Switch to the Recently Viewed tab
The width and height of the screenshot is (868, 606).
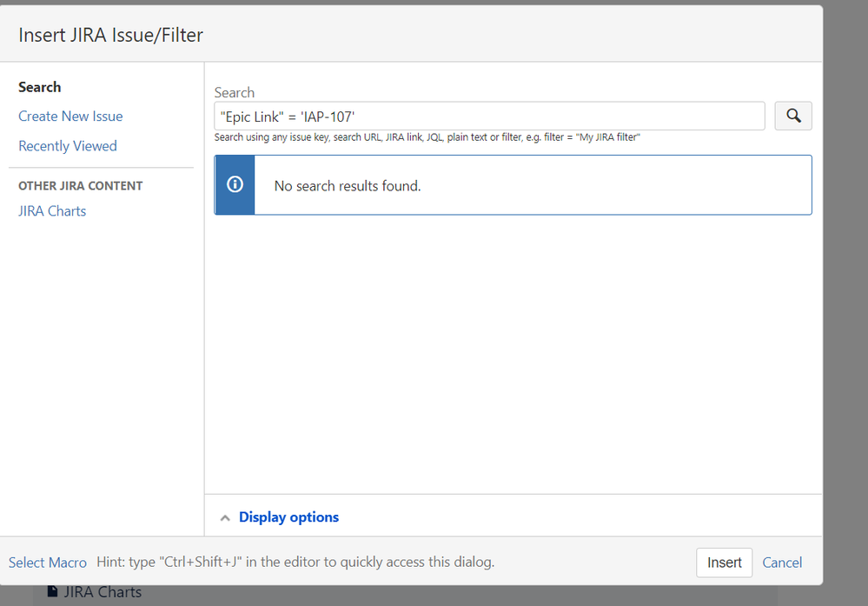pos(68,146)
